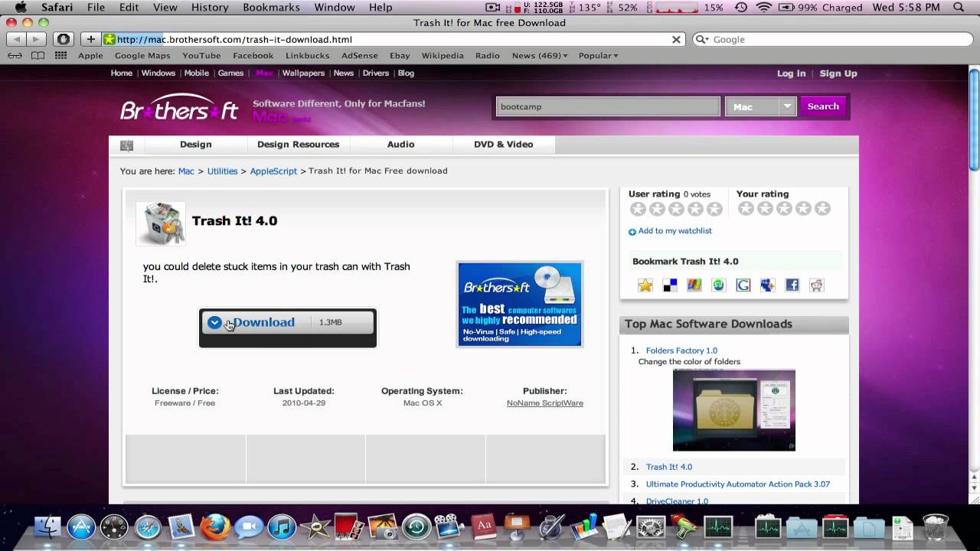Open the Design tab
The width and height of the screenshot is (980, 551).
(x=196, y=145)
